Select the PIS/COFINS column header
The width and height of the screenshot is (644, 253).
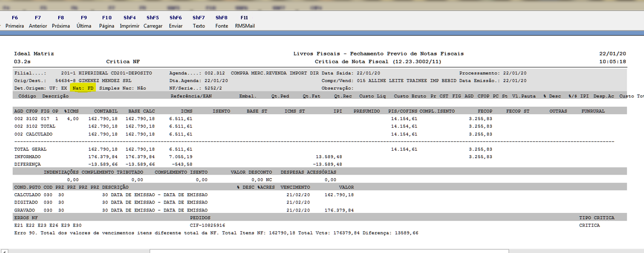tap(403, 111)
